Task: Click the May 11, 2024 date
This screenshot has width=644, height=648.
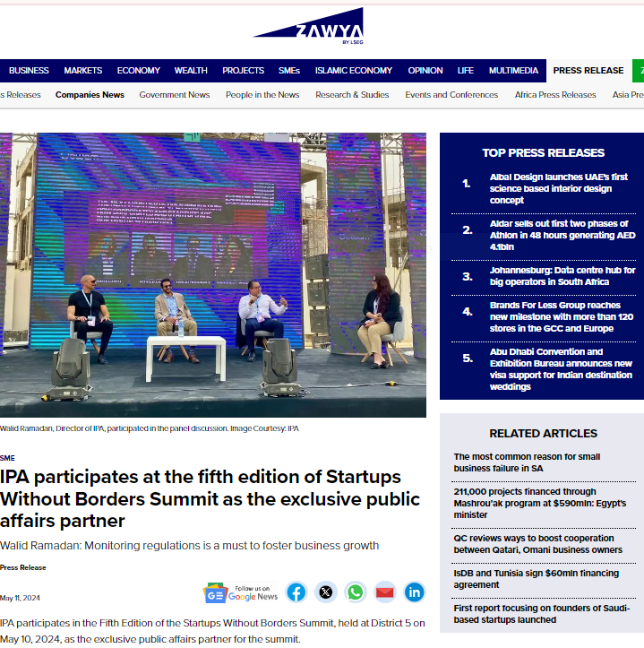Action: coord(20,598)
